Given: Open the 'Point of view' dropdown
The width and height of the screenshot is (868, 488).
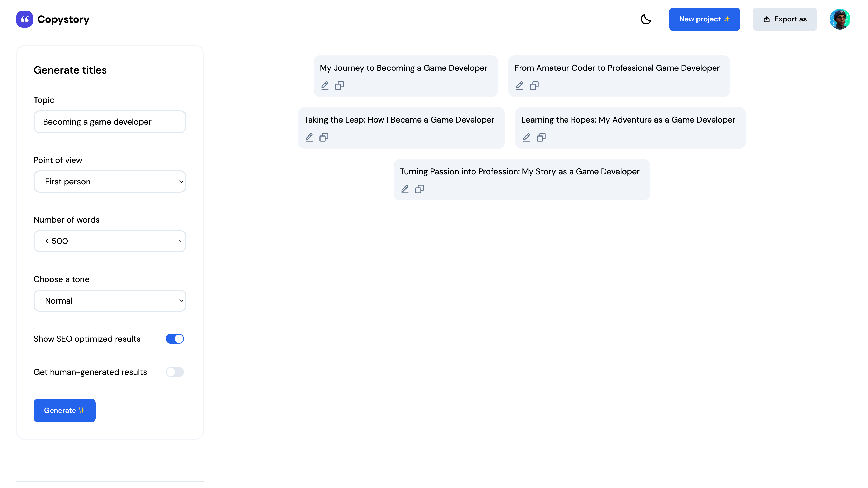Looking at the screenshot, I should click(110, 181).
